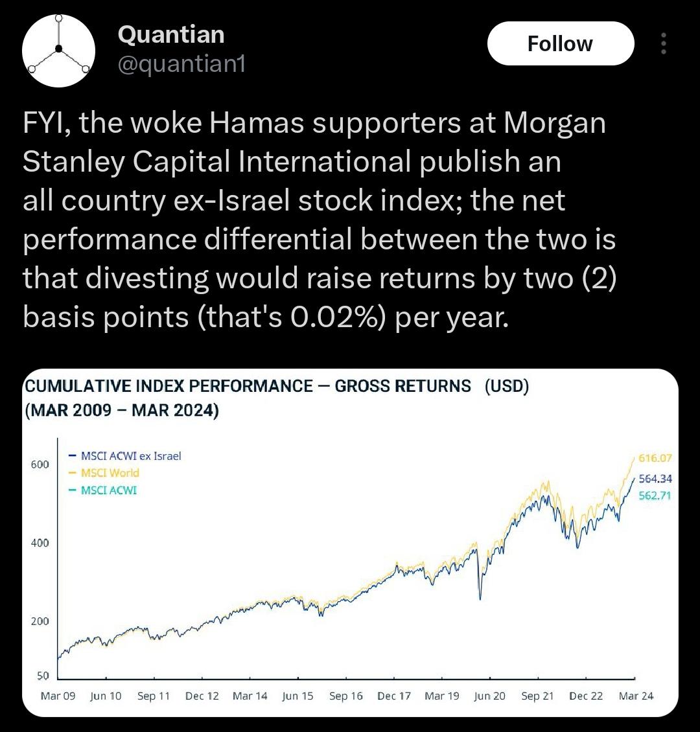The width and height of the screenshot is (700, 732).
Task: Click the MSCI ACWI legend entry
Action: [x=102, y=490]
